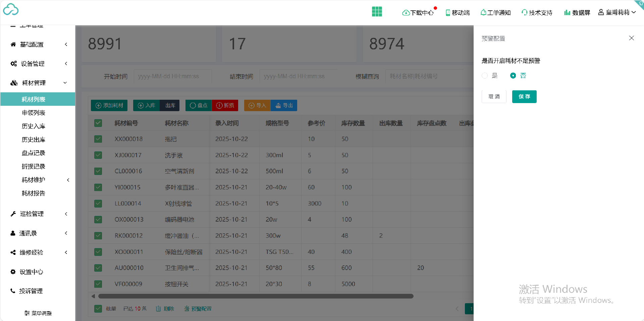Uncheck the XX000018 拖把 row checkbox
The width and height of the screenshot is (644, 321).
[98, 139]
